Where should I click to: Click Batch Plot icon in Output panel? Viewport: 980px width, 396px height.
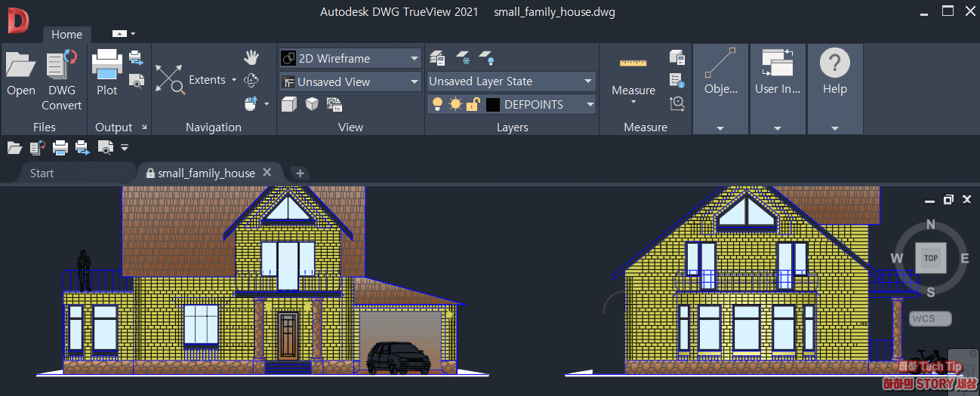coord(136,57)
